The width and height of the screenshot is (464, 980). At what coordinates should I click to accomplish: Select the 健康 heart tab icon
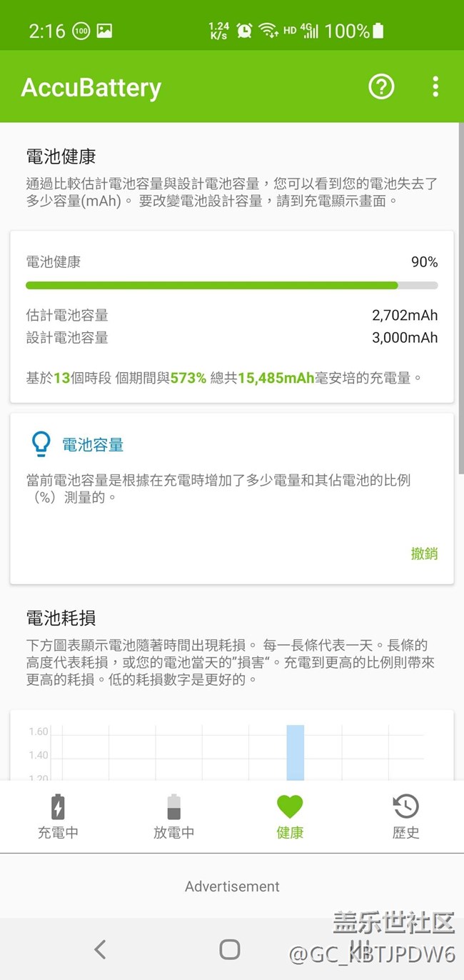tap(290, 807)
